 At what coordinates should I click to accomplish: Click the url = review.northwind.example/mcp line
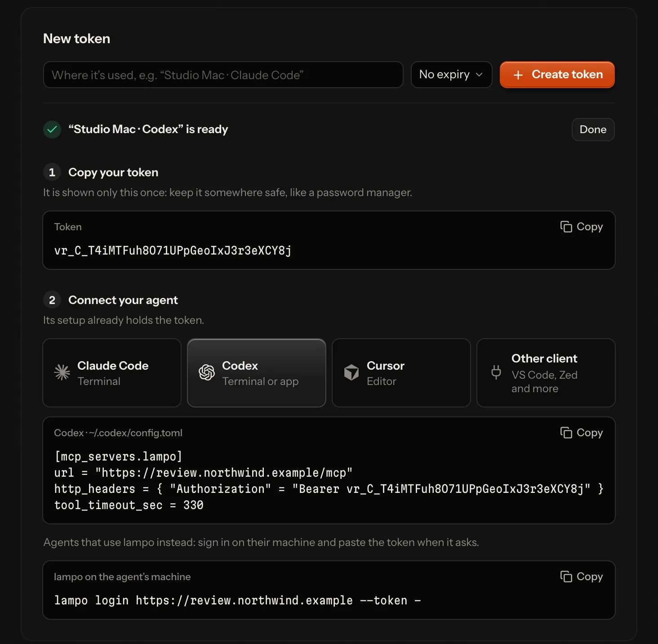pyautogui.click(x=203, y=473)
